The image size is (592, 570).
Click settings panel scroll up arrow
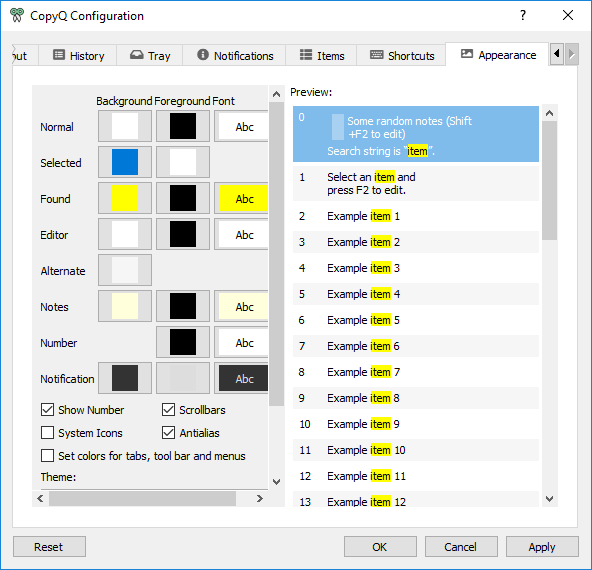(x=276, y=94)
